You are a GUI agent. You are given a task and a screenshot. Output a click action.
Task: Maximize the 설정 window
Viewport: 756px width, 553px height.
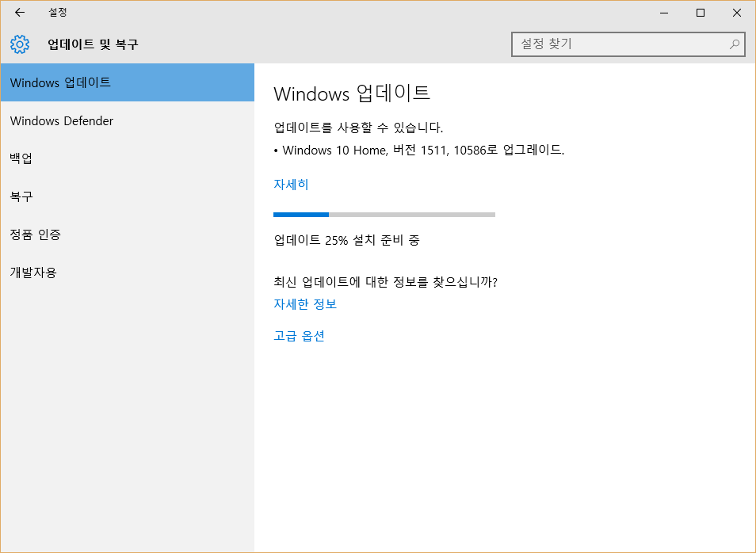tap(701, 13)
